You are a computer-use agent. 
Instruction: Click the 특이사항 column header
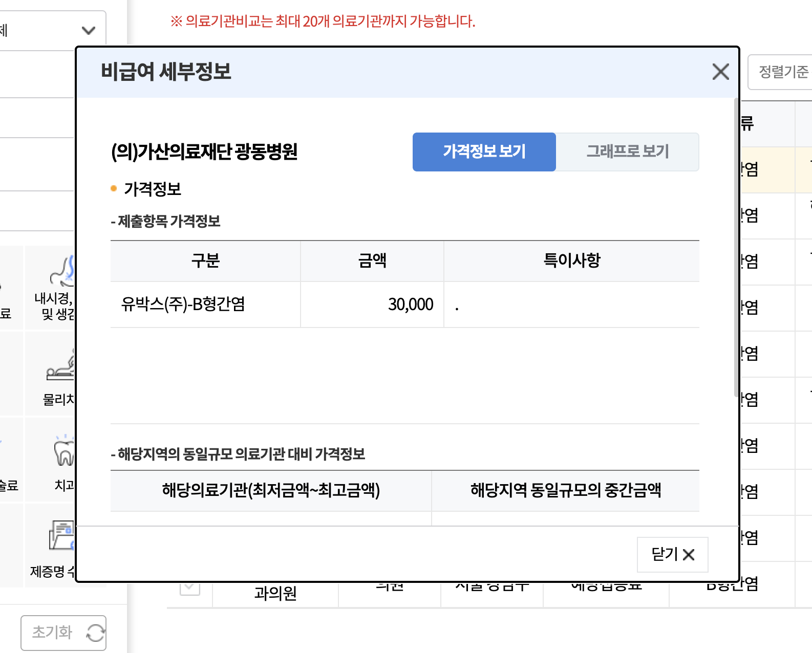coord(572,261)
